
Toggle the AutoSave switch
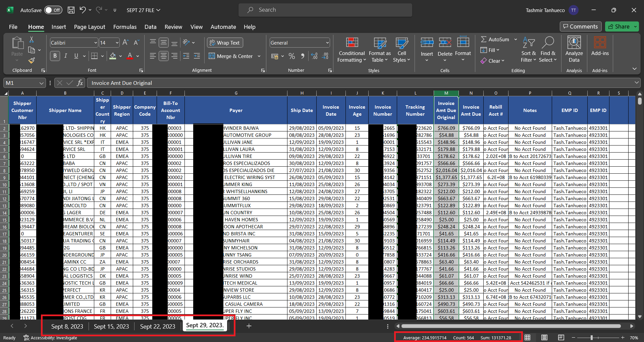53,10
